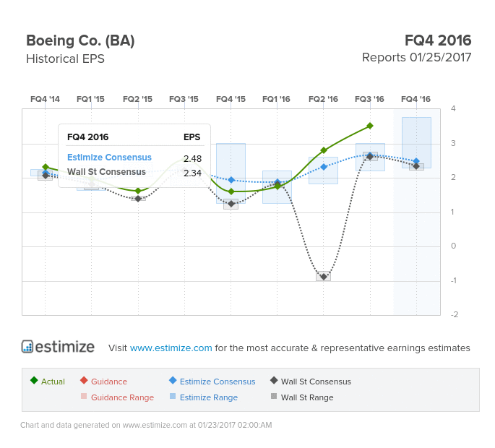The image size is (495, 448).
Task: Click the green Actual point for FQ3 '16
Action: point(370,126)
